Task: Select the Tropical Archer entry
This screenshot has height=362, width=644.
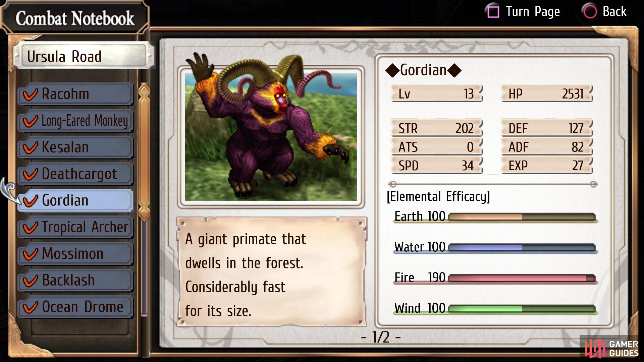Action: [76, 227]
